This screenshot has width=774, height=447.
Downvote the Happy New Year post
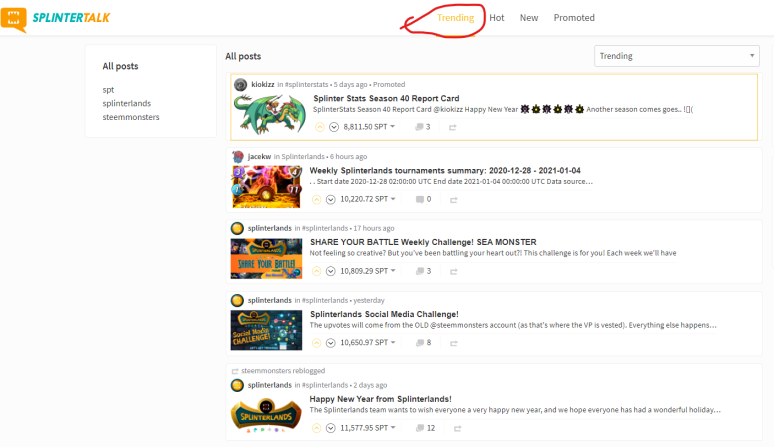[x=331, y=428]
